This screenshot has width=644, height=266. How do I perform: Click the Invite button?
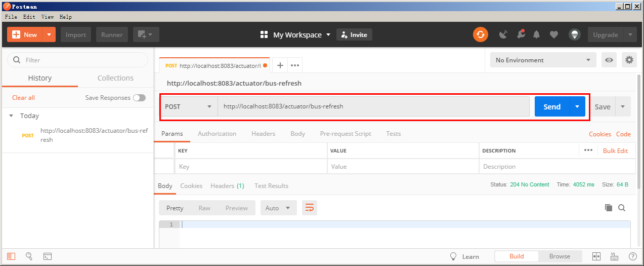click(354, 34)
